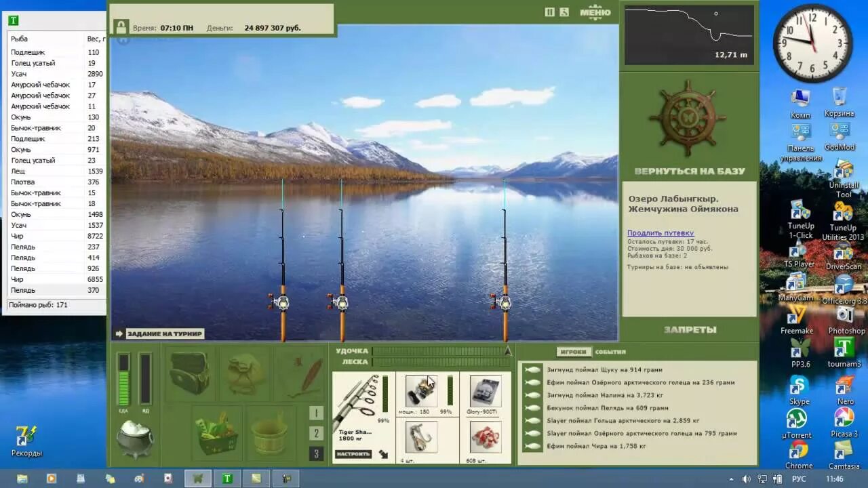Open Picasa 3 desktop shortcut
The image size is (868, 488).
(844, 423)
